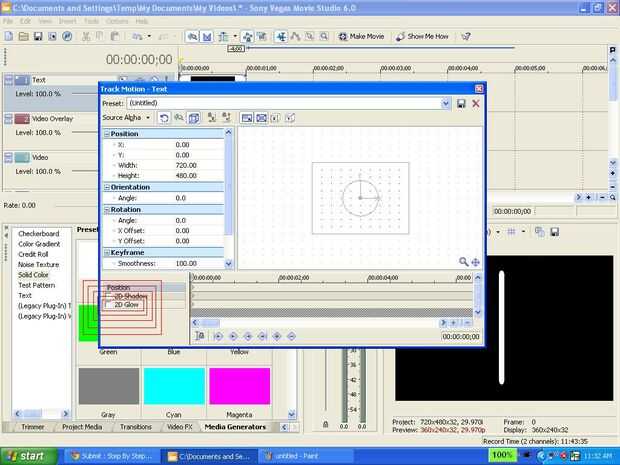Select the Checkerboard generator
This screenshot has width=620, height=465.
(x=39, y=234)
